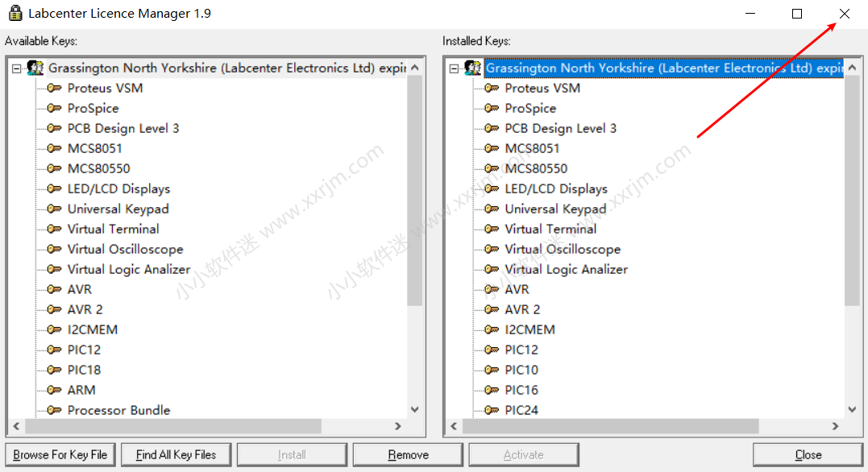Select ProSpice in Installed Keys
The width and height of the screenshot is (868, 472).
[x=530, y=108]
